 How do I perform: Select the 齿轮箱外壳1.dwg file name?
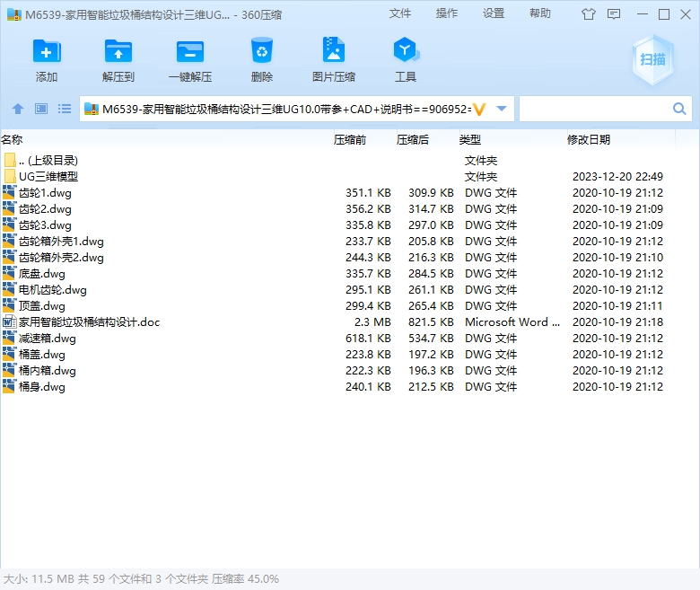[61, 242]
